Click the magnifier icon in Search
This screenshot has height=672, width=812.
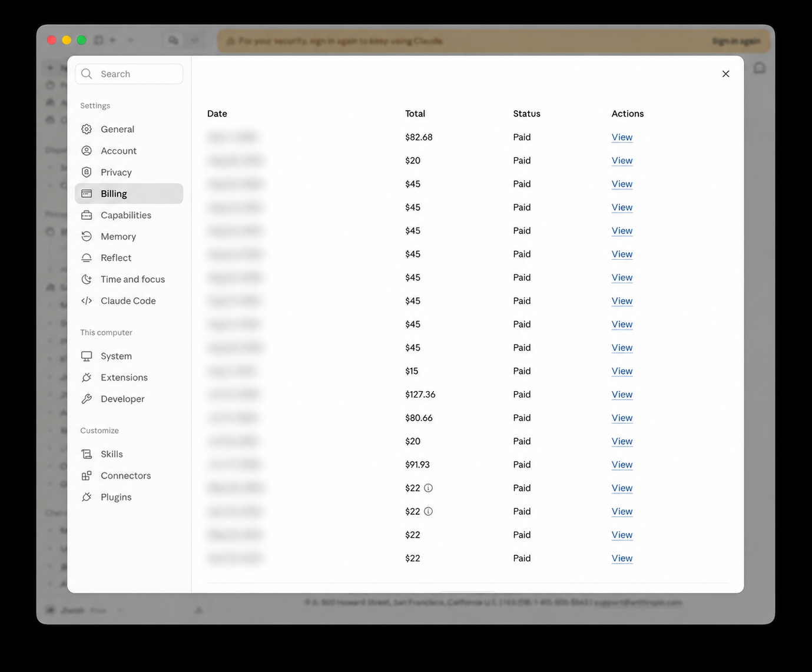pyautogui.click(x=87, y=74)
